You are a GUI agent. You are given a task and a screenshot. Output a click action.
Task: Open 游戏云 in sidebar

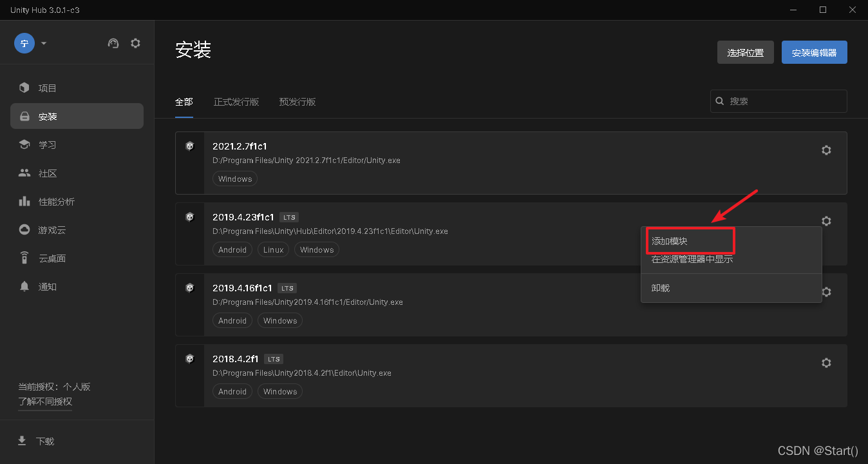coord(77,229)
